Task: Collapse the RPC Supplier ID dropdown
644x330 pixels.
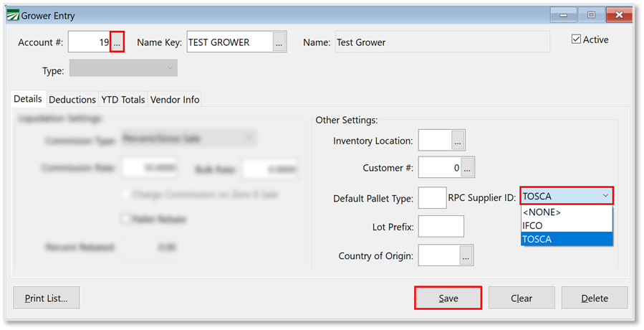Action: [605, 197]
